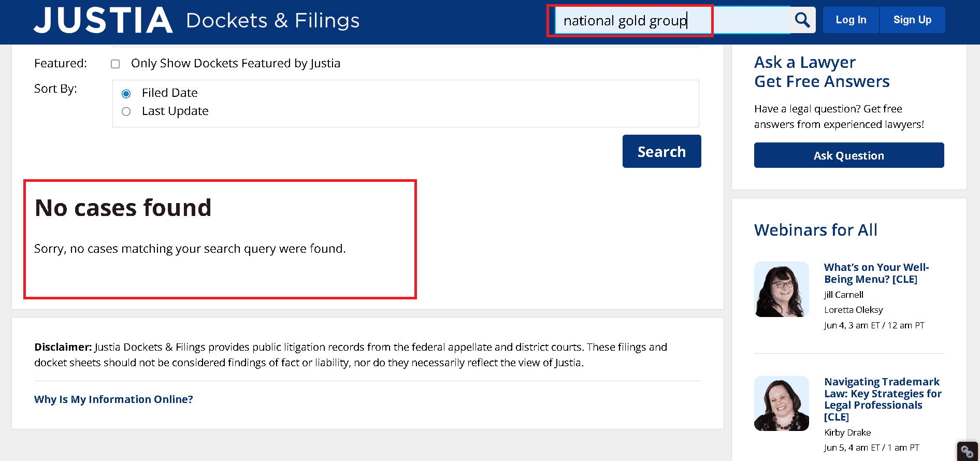The width and height of the screenshot is (980, 461).
Task: Open Why Is My Information Online link
Action: click(x=113, y=399)
